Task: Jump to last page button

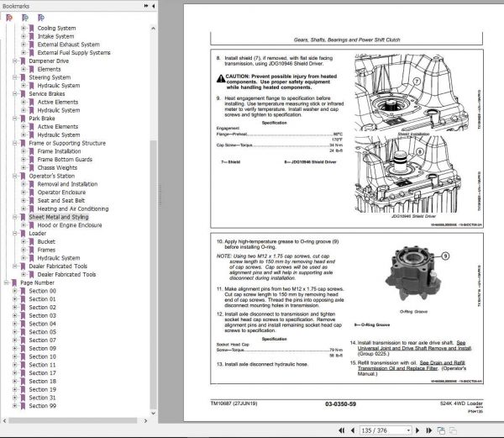Action: (428, 430)
